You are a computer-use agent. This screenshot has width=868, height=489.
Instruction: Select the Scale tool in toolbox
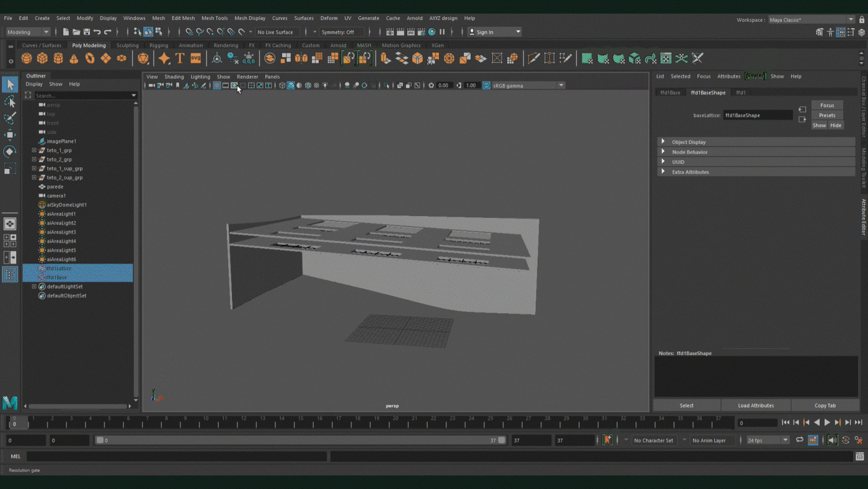tap(10, 168)
